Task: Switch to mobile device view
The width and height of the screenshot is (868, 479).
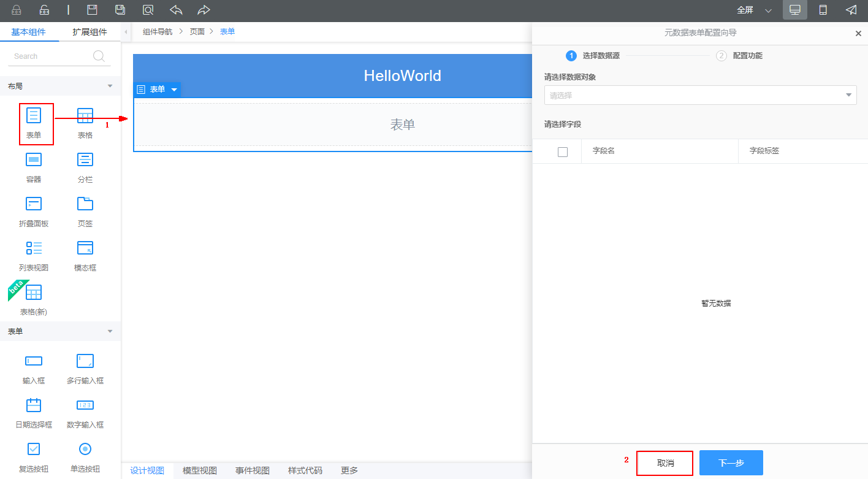Action: [x=823, y=10]
